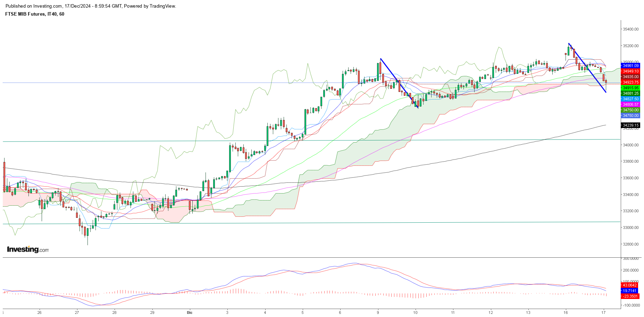Click the magenta 34806.57 price label
644x317 pixels.
coord(630,104)
